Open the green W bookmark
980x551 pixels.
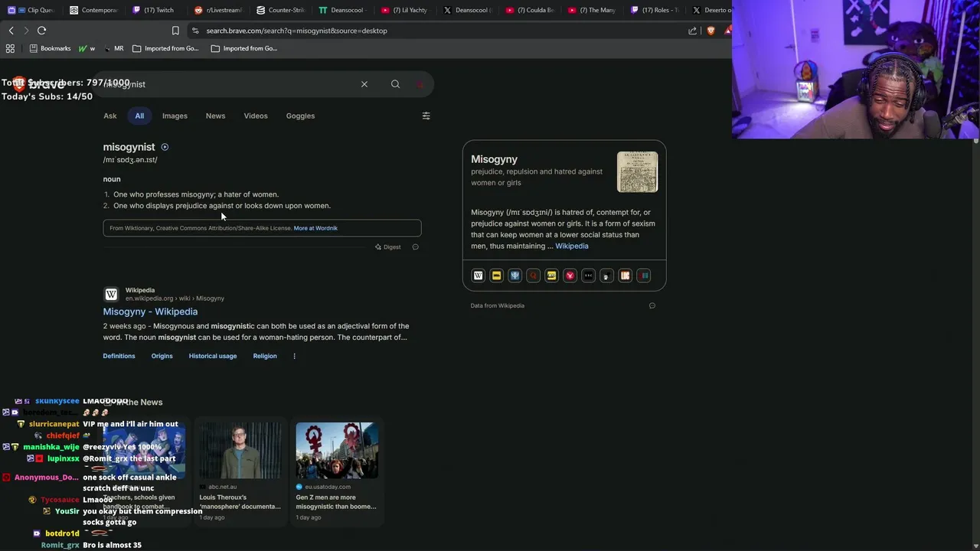[87, 48]
